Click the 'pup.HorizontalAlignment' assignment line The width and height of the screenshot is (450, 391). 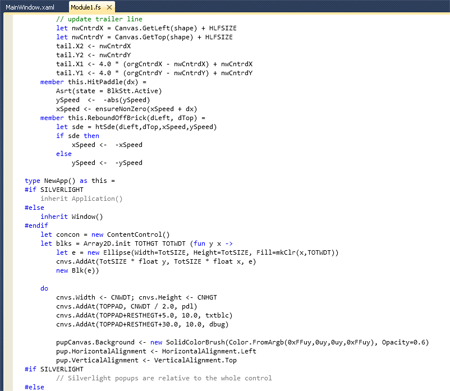tap(156, 352)
